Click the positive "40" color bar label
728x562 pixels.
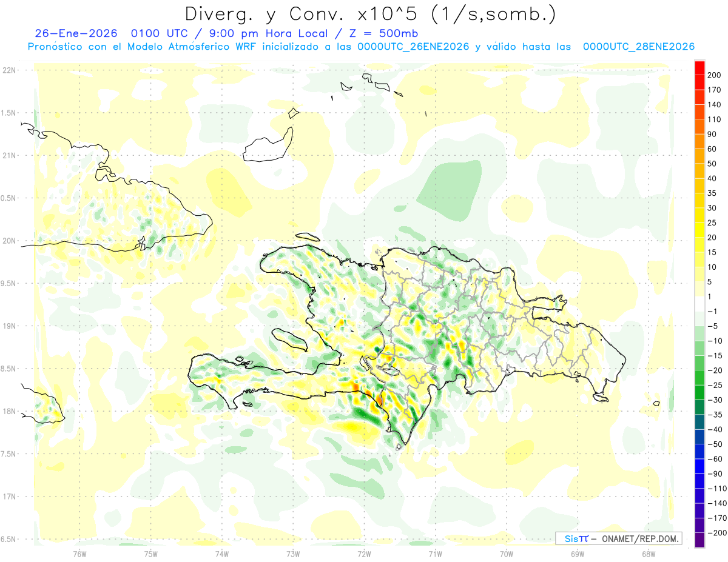(x=712, y=178)
